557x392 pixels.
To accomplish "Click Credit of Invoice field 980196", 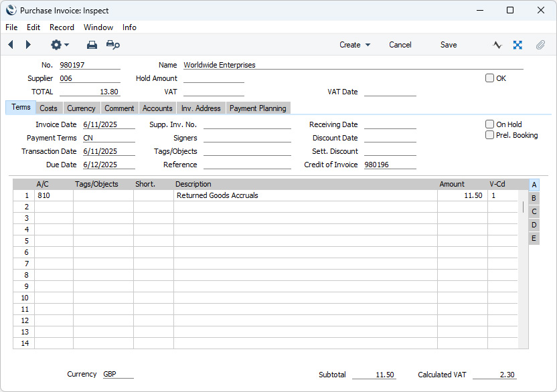I will [390, 165].
